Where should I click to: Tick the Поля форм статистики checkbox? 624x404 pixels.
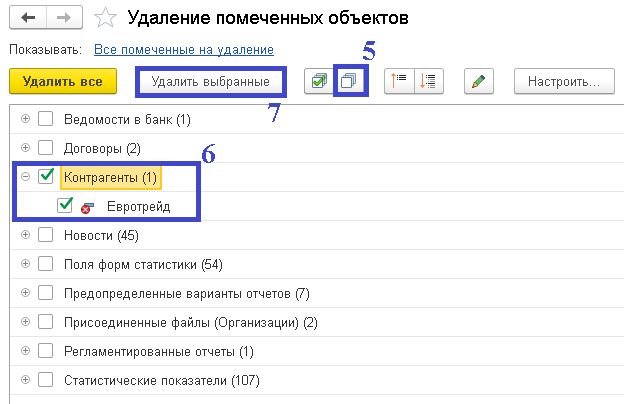(45, 264)
